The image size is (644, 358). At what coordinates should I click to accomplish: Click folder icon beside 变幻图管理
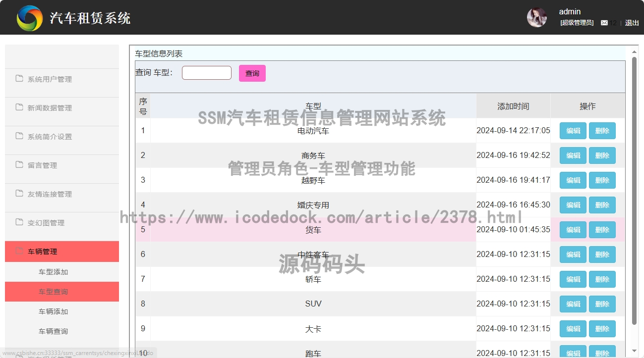(19, 222)
